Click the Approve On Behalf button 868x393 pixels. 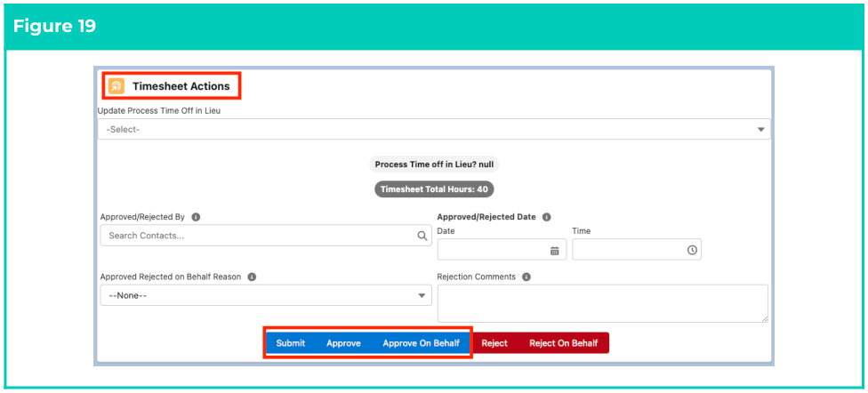tap(421, 343)
